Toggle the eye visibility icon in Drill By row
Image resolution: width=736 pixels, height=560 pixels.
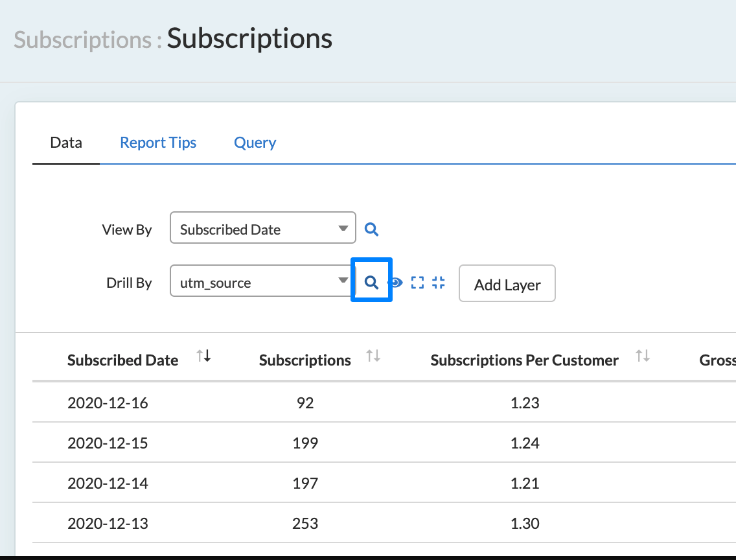coord(395,283)
